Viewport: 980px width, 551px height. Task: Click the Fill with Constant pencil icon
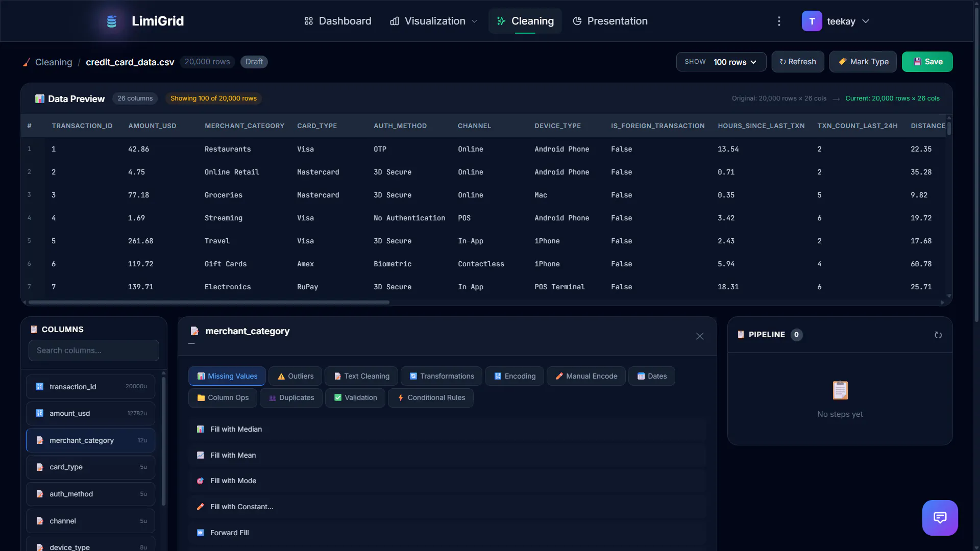click(200, 507)
